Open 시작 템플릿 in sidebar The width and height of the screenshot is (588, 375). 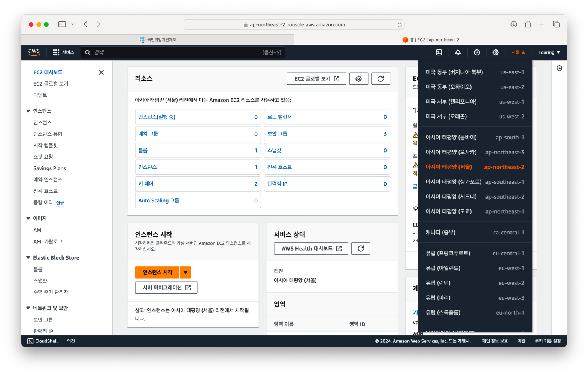[45, 145]
